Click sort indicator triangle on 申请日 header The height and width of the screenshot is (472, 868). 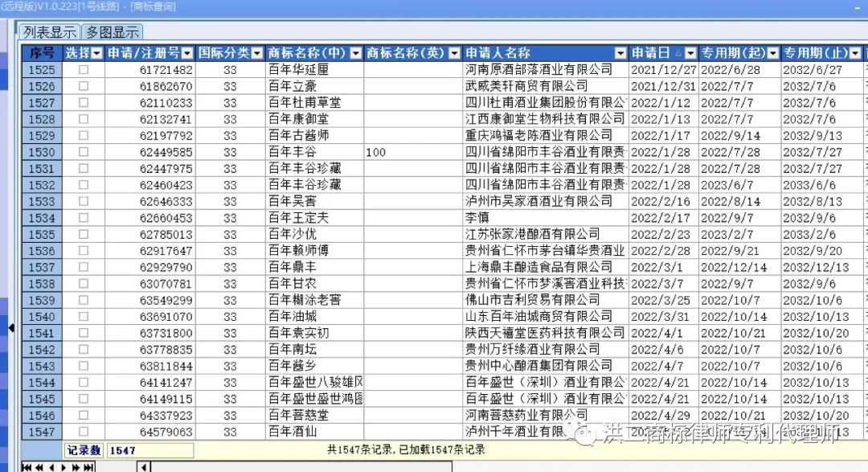[678, 52]
